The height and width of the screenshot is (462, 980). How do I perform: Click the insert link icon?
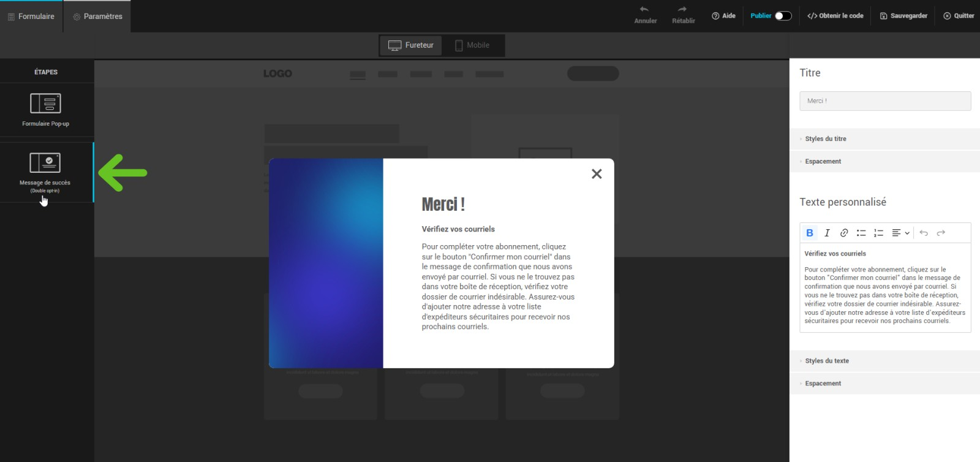point(844,233)
